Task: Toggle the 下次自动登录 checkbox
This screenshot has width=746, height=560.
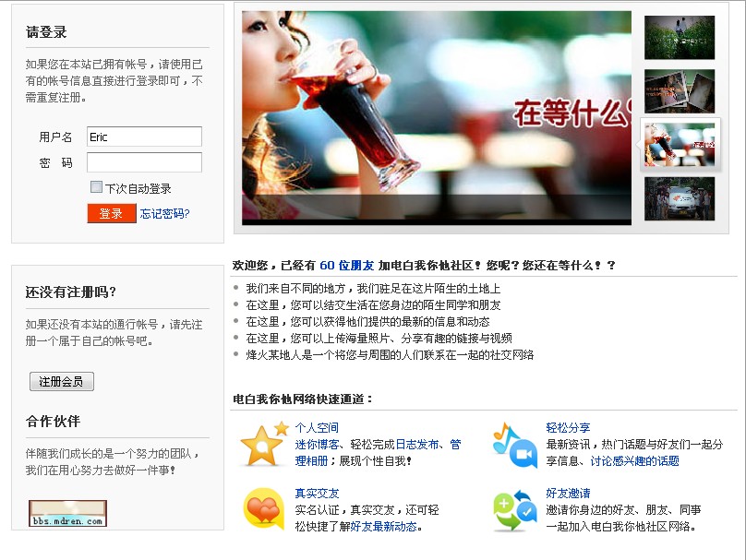Action: [x=96, y=187]
